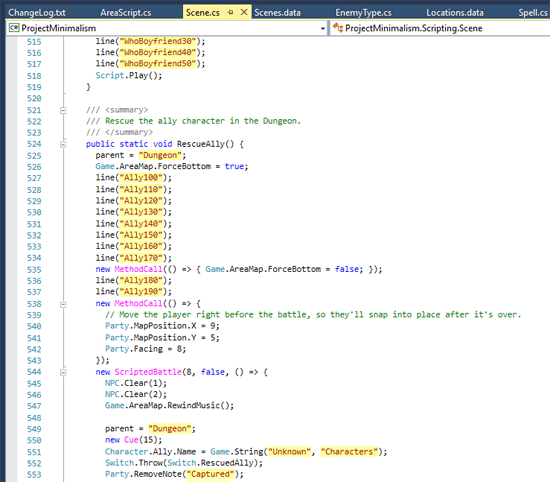Screen dimensions: 550x482
Task: Click RewindMusic on line 547
Action: coord(194,406)
